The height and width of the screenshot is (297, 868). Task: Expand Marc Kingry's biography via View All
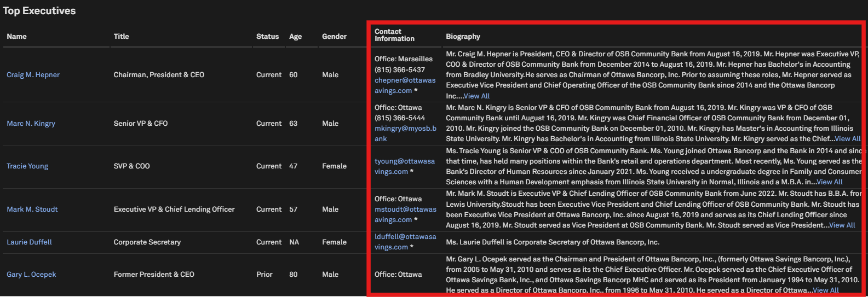point(847,139)
